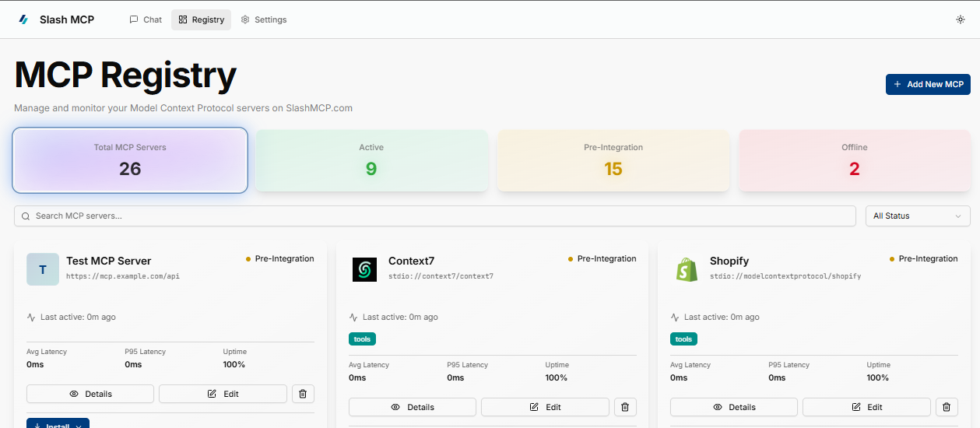This screenshot has width=980, height=428.
Task: Click the Add New MCP button
Action: click(x=928, y=84)
